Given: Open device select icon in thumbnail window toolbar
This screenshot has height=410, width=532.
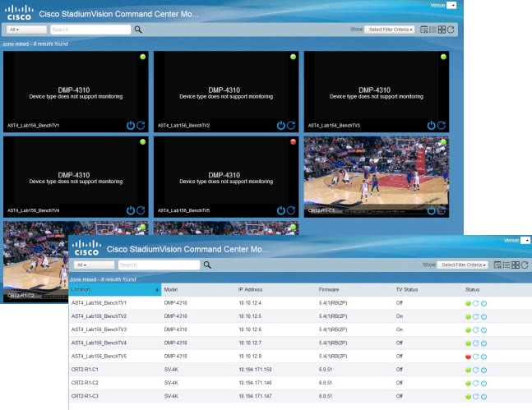Looking at the screenshot, I should (423, 30).
